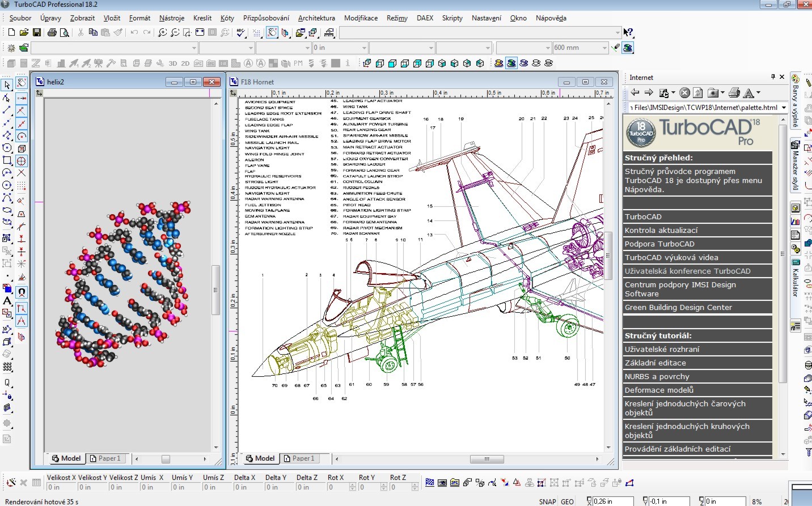The image size is (812, 506).
Task: Toggle the grid display icon in top toolbar
Action: (x=257, y=32)
